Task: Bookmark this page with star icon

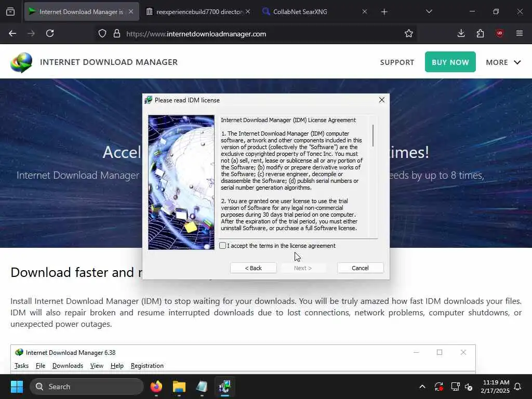Action: tap(408, 34)
